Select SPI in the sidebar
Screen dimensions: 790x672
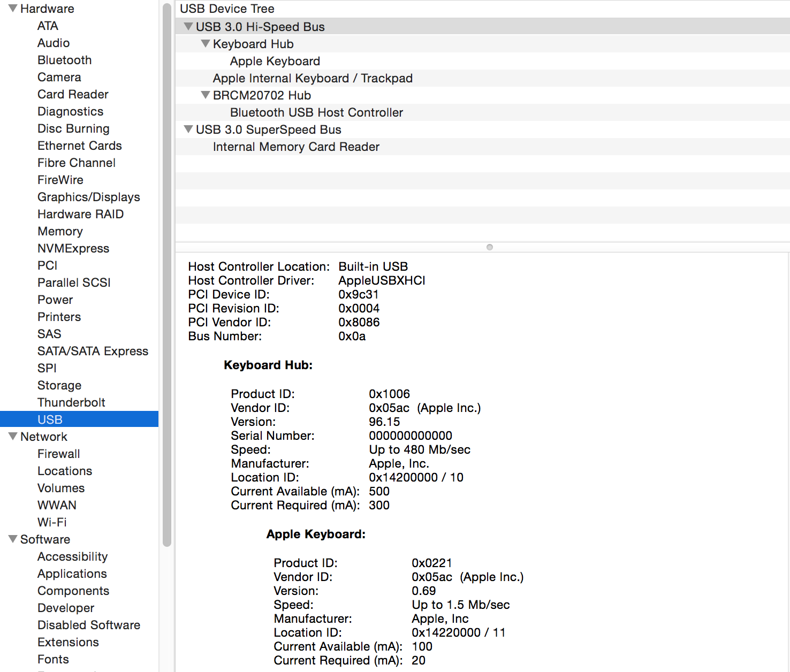coord(47,368)
